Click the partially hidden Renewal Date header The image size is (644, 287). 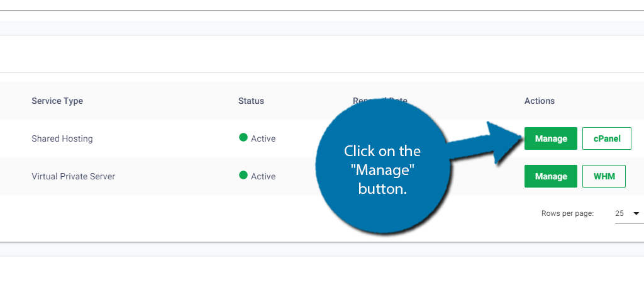point(380,100)
